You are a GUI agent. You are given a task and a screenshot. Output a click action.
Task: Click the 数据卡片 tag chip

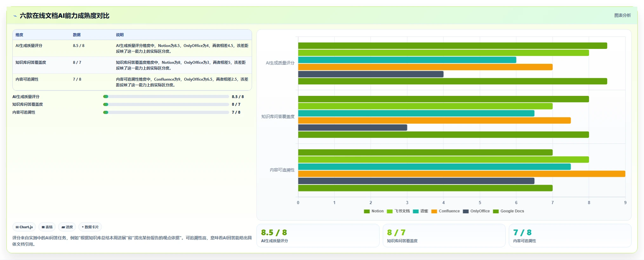pyautogui.click(x=90, y=227)
